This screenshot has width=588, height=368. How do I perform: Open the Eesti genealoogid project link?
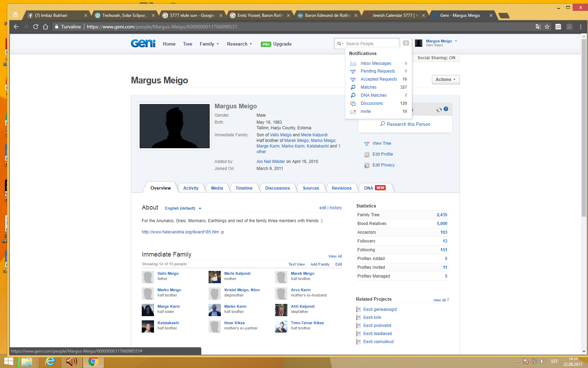[x=380, y=309]
